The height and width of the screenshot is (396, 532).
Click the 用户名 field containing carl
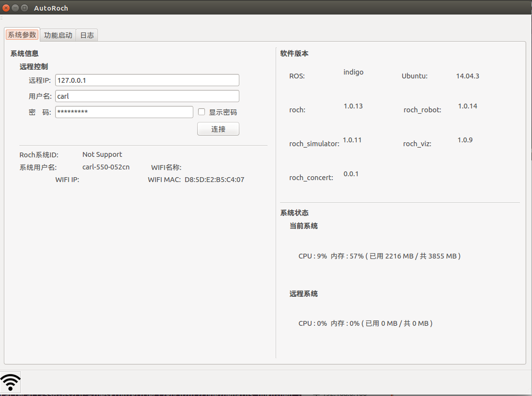147,96
